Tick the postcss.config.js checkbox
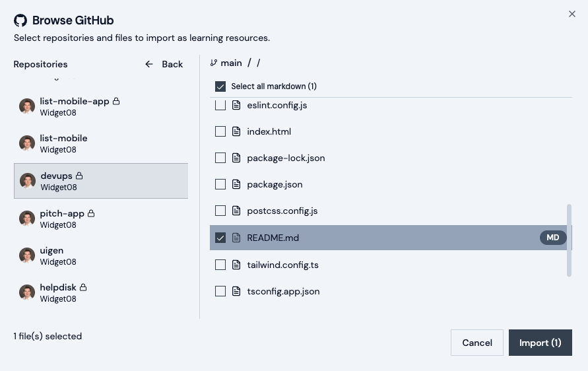 [x=220, y=211]
